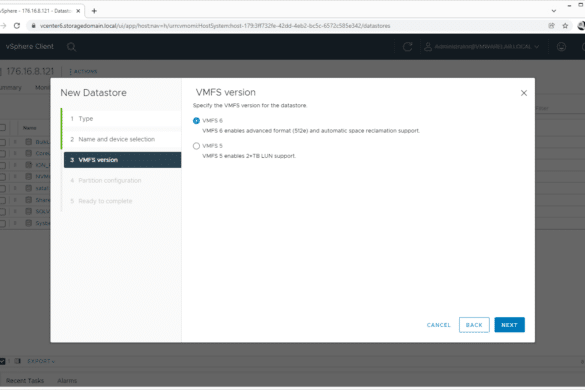Toggle the select-all datastores checkbox

[x=3, y=128]
